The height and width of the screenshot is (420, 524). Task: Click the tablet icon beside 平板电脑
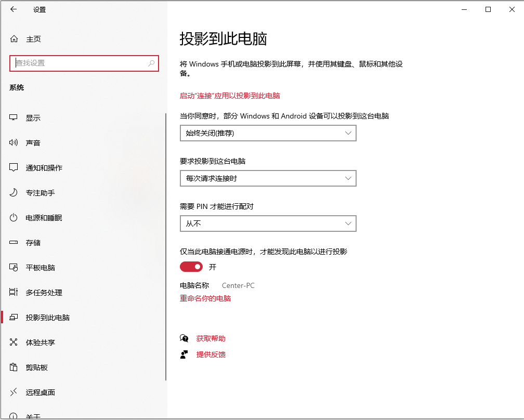pos(14,267)
